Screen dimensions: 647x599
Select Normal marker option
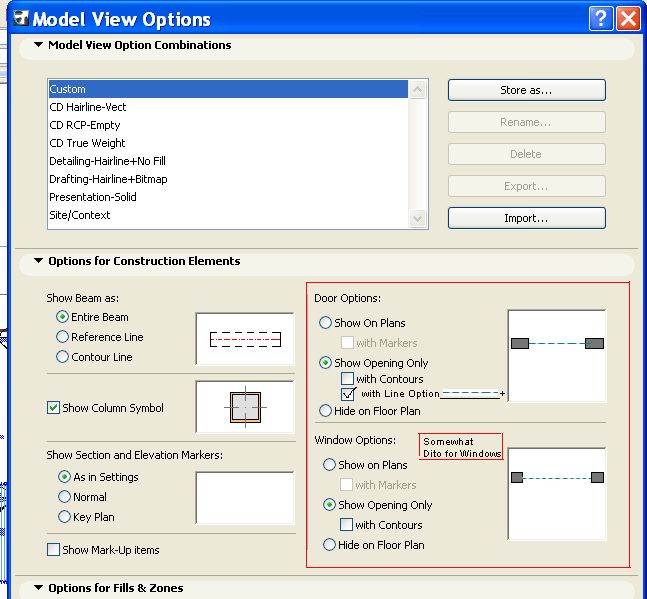click(x=64, y=497)
